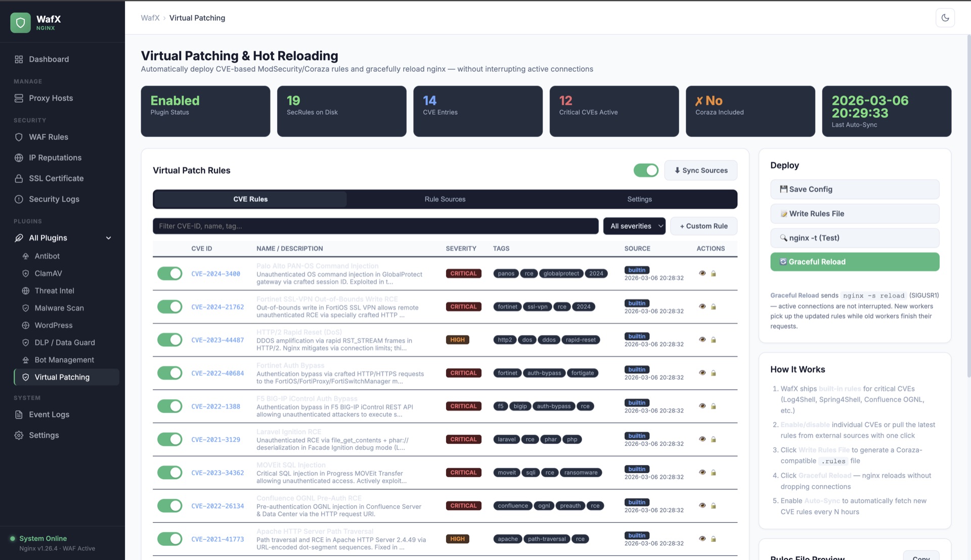Screen dimensions: 971x560
Task: Disable the CVE-2024-21762 rule toggle
Action: (x=169, y=307)
